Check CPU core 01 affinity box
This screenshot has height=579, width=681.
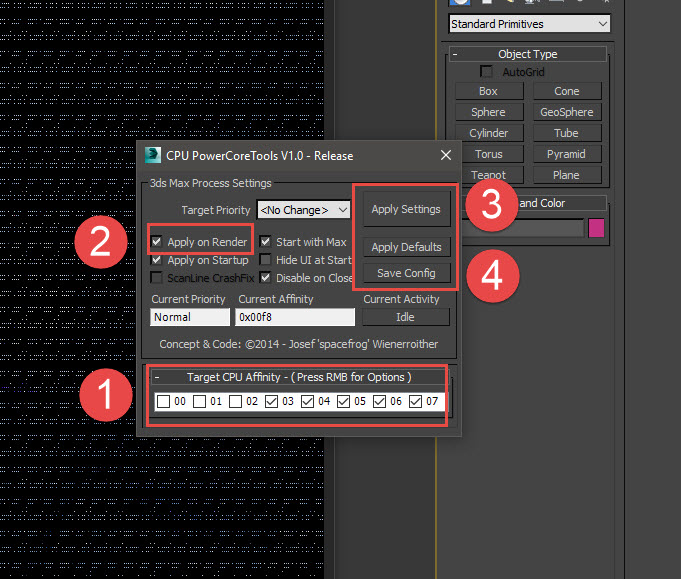pos(199,401)
